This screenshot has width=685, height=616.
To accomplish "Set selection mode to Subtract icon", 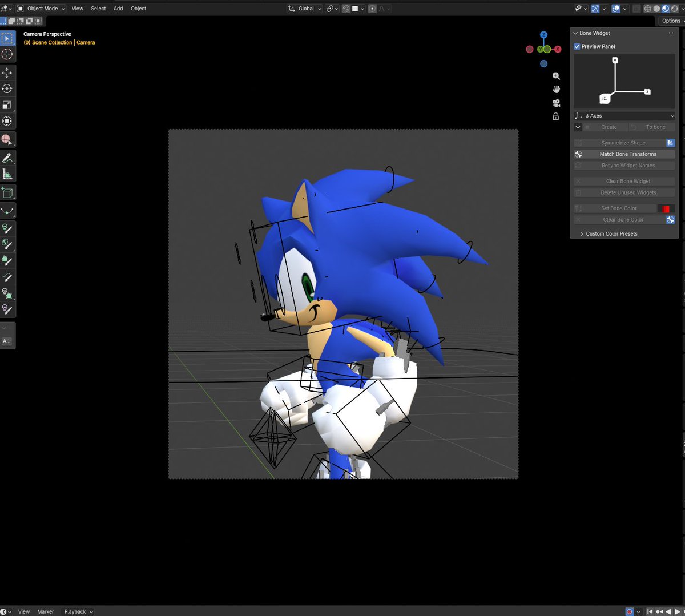I will click(21, 21).
